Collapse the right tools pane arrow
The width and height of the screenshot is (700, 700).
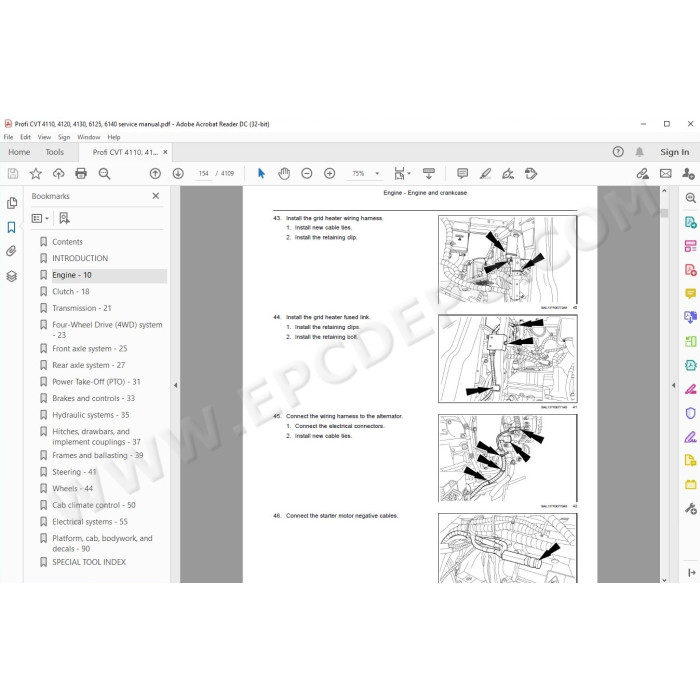coord(674,385)
